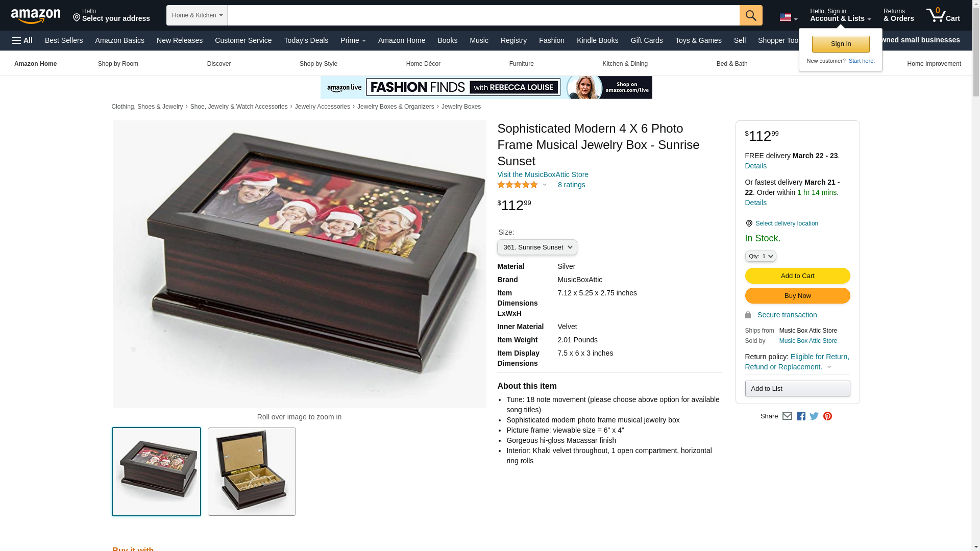Open the 361. Sunrise Sunset size dropdown

pos(537,247)
